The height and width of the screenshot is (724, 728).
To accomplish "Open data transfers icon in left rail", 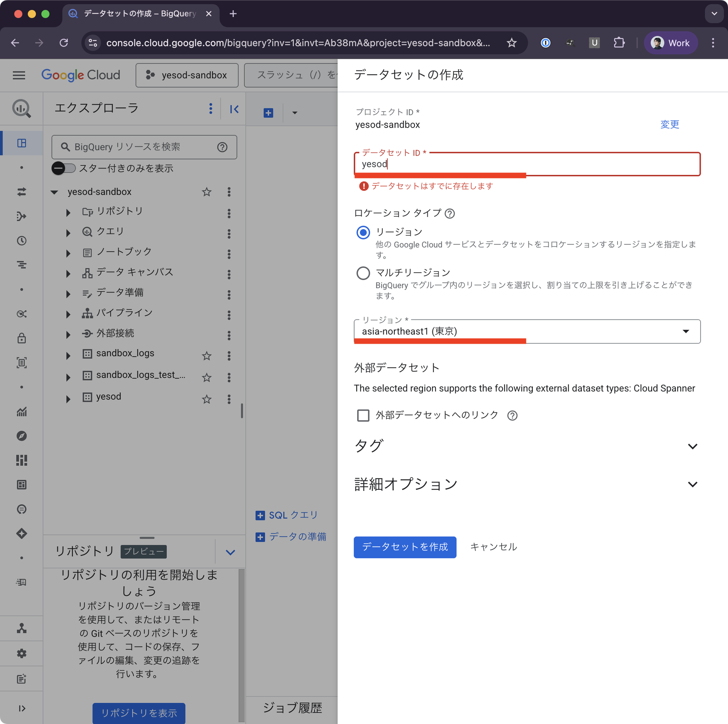I will pos(21,192).
